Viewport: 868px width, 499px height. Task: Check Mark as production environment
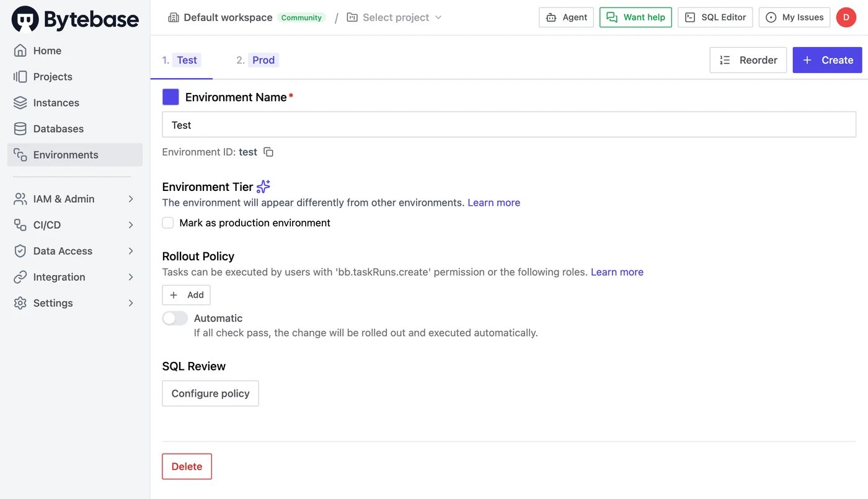[x=168, y=223]
